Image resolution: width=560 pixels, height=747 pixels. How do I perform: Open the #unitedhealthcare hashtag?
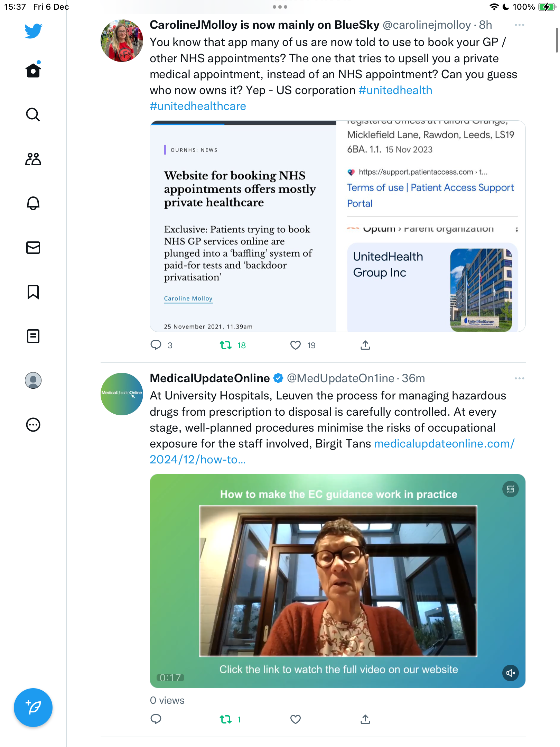point(198,106)
